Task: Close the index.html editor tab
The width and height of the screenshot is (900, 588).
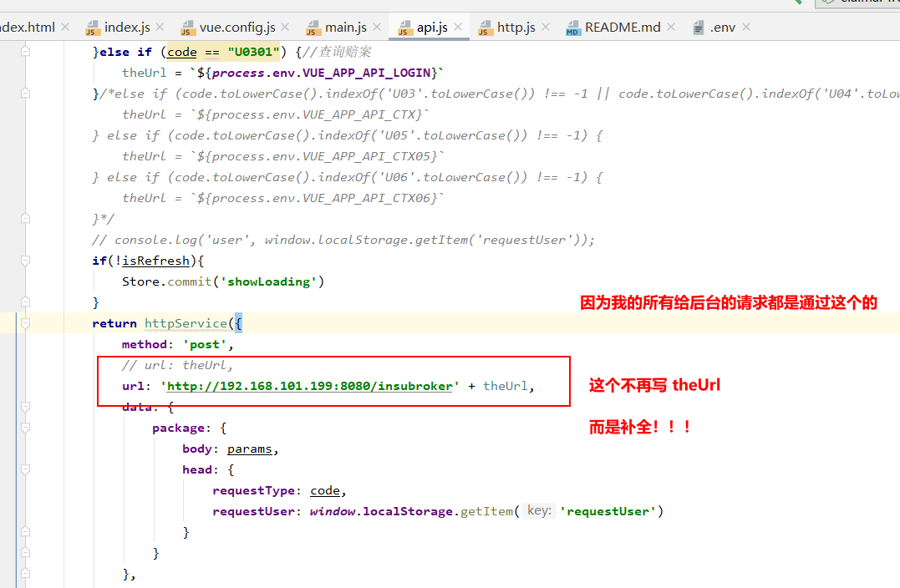Action: [x=65, y=27]
